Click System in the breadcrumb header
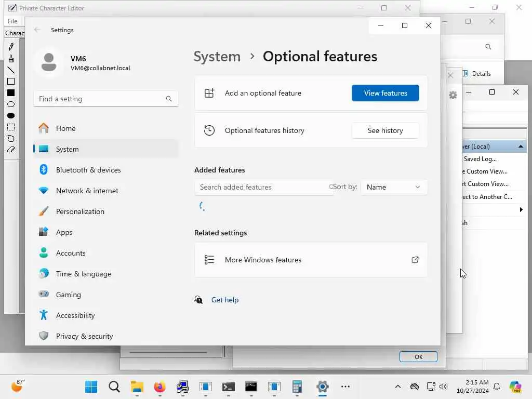The width and height of the screenshot is (532, 399). 217,56
